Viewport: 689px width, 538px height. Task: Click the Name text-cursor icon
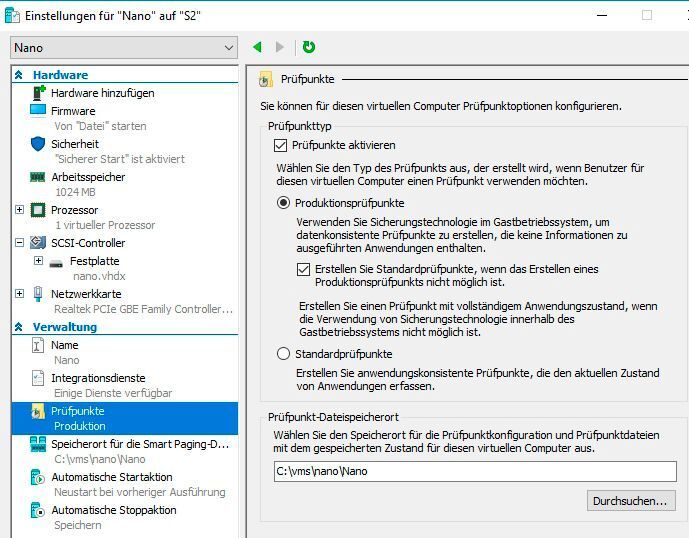[x=38, y=345]
